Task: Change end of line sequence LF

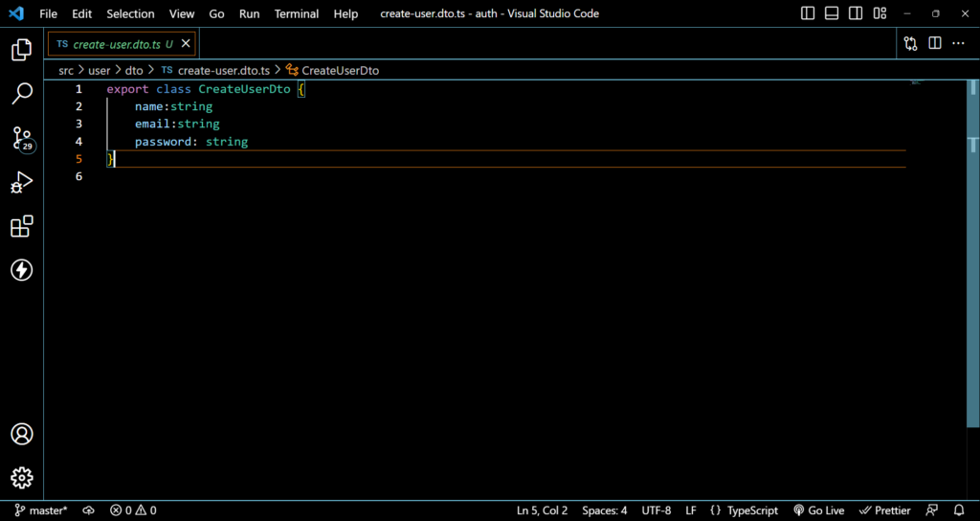Action: (691, 510)
